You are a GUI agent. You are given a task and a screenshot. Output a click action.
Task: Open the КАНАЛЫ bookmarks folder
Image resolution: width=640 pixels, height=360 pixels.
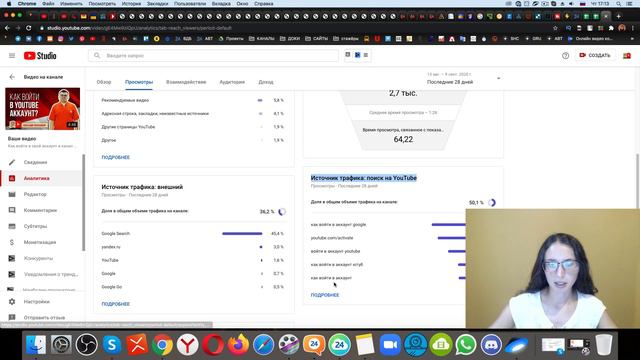[x=262, y=39]
